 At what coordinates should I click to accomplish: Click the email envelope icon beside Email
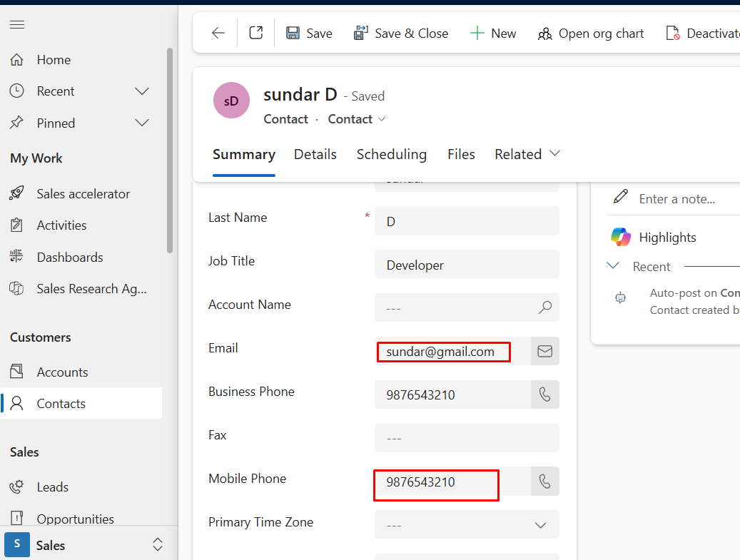(545, 352)
